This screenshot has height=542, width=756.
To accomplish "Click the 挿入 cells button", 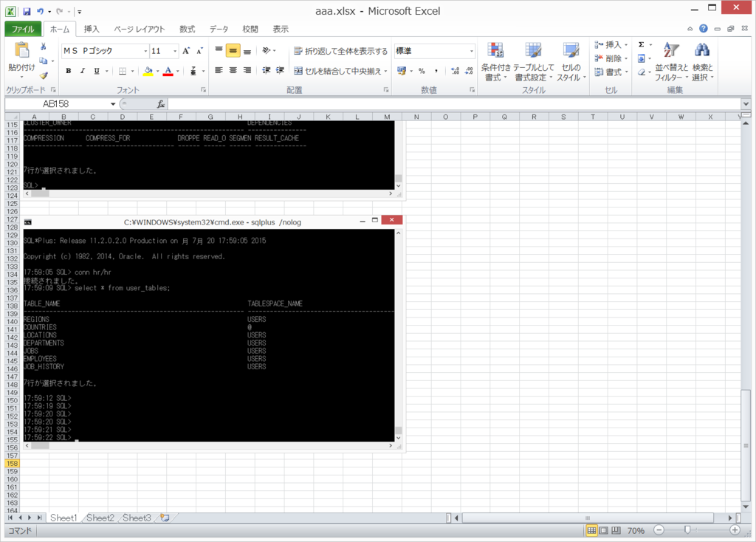I will tap(611, 45).
